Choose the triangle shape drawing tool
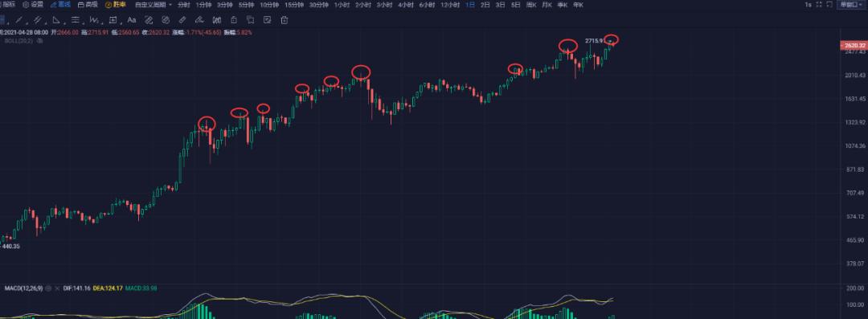This screenshot has height=319, width=868. [x=56, y=20]
